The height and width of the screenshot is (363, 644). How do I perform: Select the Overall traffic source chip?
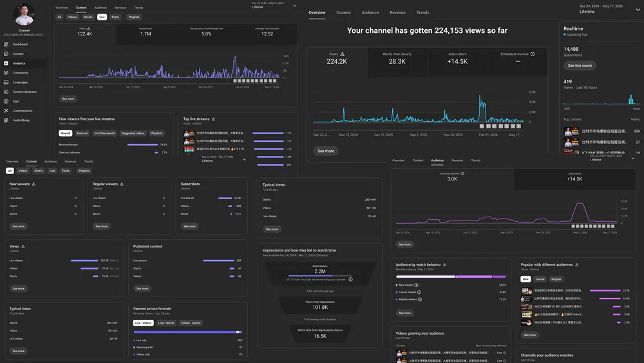[66, 133]
